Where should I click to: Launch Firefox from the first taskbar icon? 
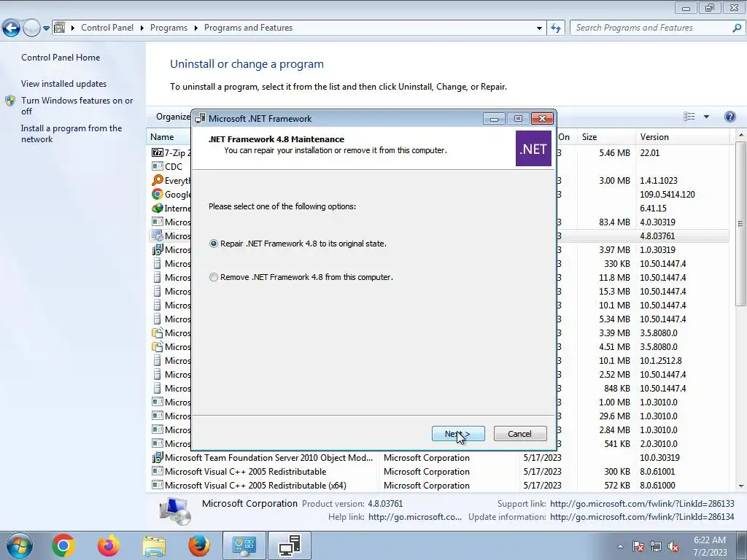pyautogui.click(x=109, y=545)
